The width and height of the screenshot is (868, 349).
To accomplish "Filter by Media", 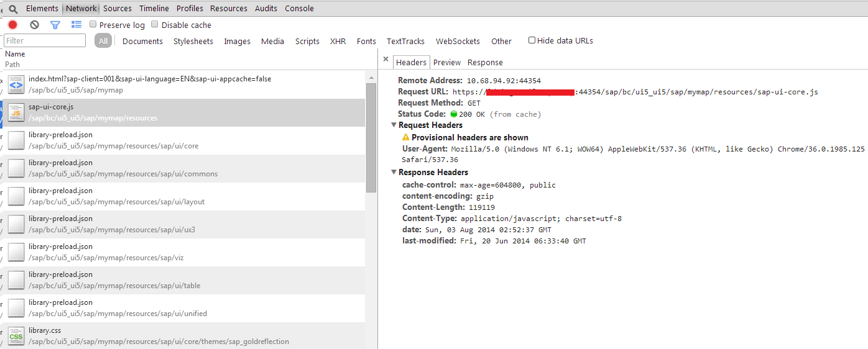I will [x=272, y=42].
